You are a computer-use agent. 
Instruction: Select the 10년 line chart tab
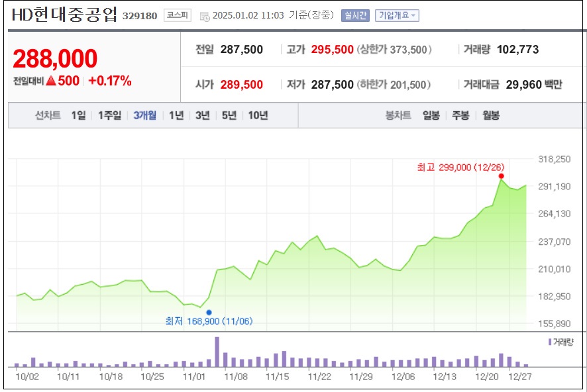point(258,115)
